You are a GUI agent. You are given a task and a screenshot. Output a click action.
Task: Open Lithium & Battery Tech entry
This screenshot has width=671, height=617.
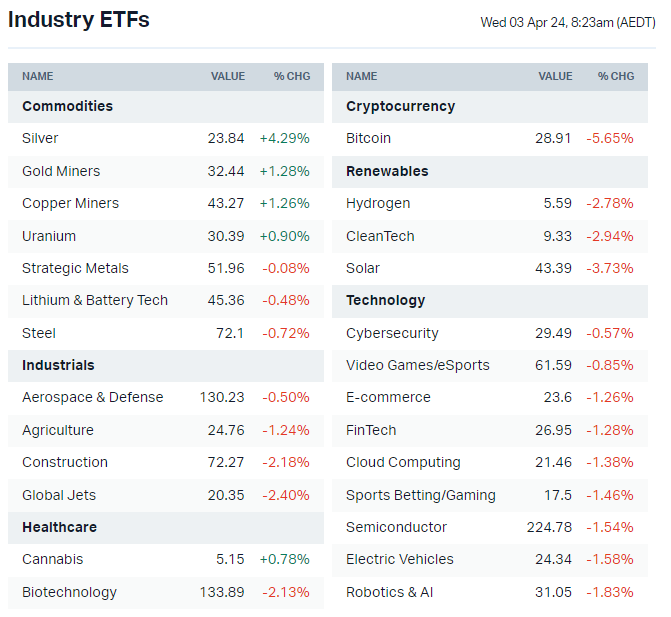click(95, 300)
